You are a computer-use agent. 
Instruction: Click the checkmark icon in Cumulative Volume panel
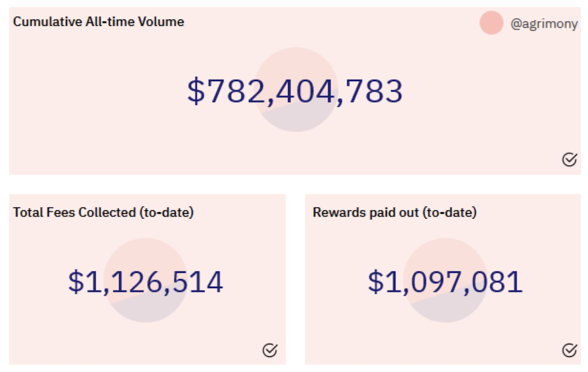point(569,160)
